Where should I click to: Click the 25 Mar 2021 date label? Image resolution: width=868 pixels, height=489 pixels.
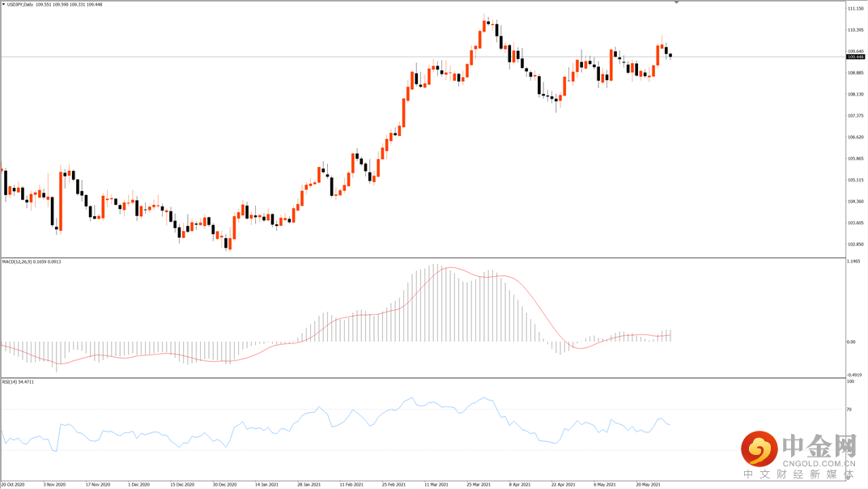tap(479, 485)
